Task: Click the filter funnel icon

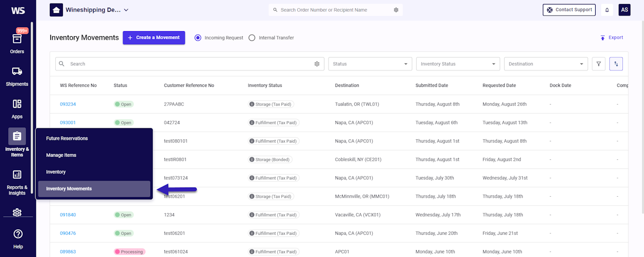Action: point(598,64)
